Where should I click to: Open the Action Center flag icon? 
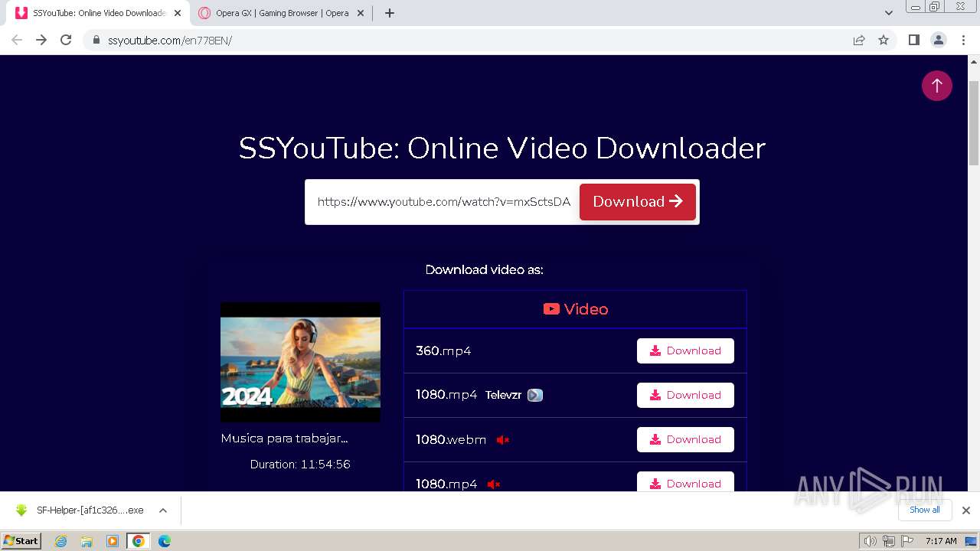click(x=906, y=541)
